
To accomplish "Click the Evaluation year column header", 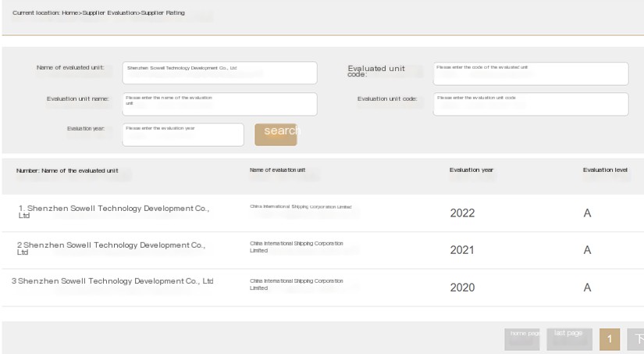I will [x=471, y=170].
